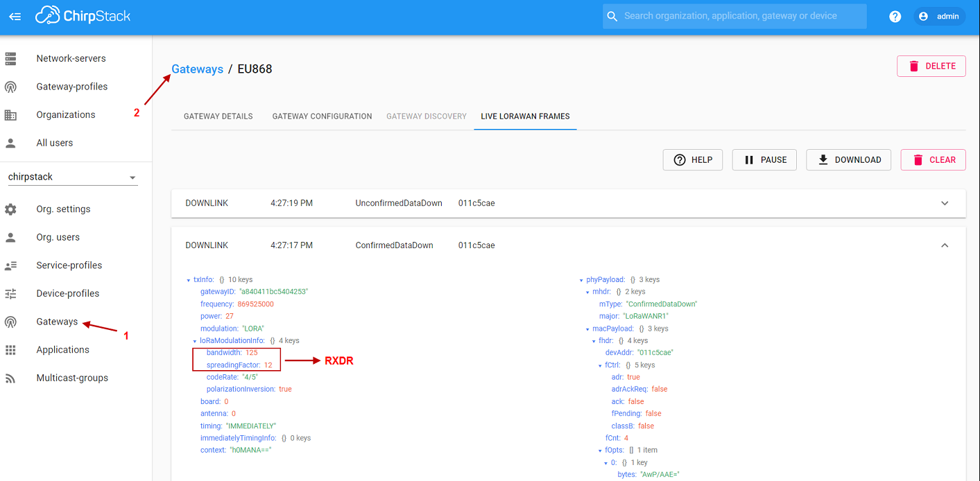Click the ChirpStack cloud logo
The image size is (980, 481).
click(x=83, y=15)
